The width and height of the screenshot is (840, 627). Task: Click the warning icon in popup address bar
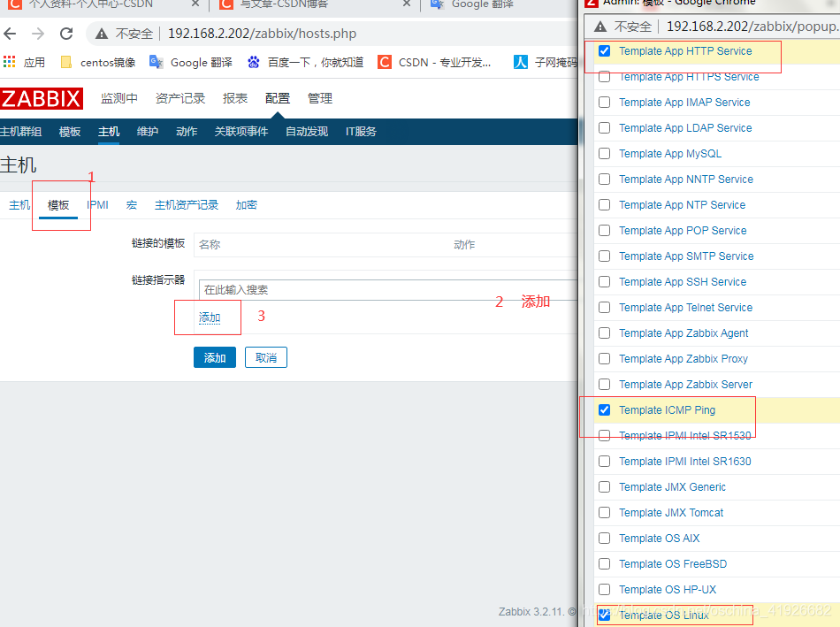(x=600, y=27)
